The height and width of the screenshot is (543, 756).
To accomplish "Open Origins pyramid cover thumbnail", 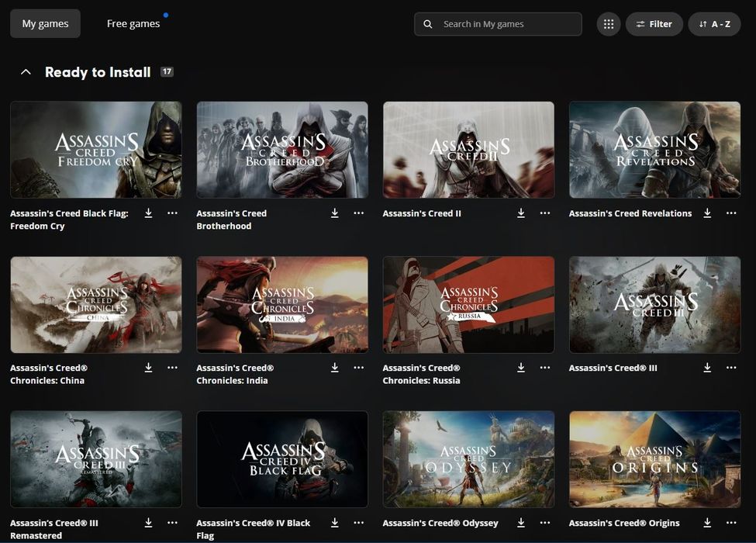I will (654, 459).
